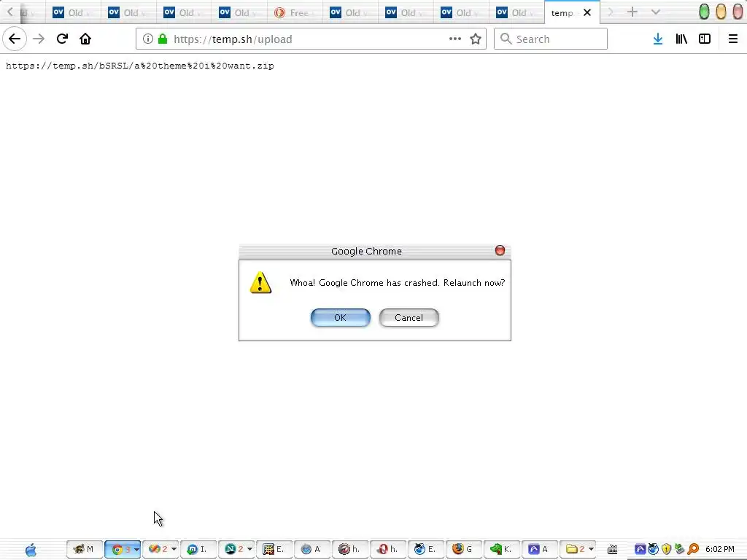The width and height of the screenshot is (747, 560).
Task: Activate the taskbar item labeled M
Action: click(x=85, y=549)
